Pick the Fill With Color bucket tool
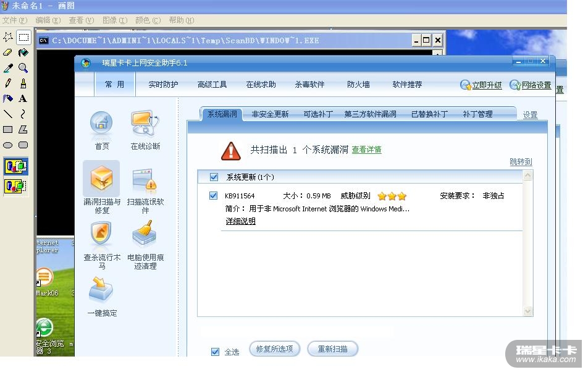The height and width of the screenshot is (372, 588). [23, 53]
